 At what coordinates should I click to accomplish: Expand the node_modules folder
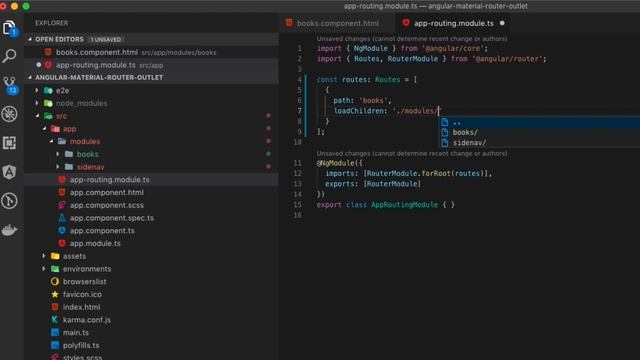pyautogui.click(x=37, y=103)
